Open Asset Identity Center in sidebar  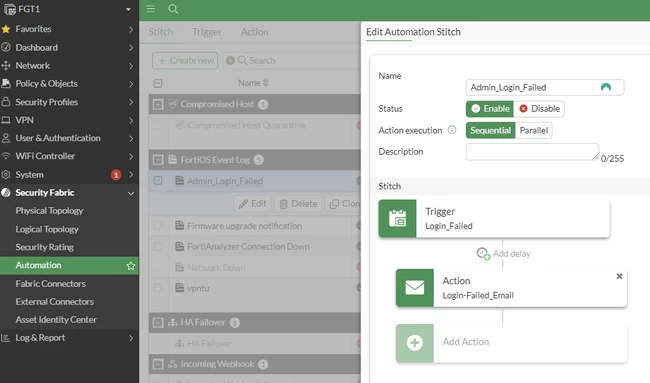click(56, 320)
